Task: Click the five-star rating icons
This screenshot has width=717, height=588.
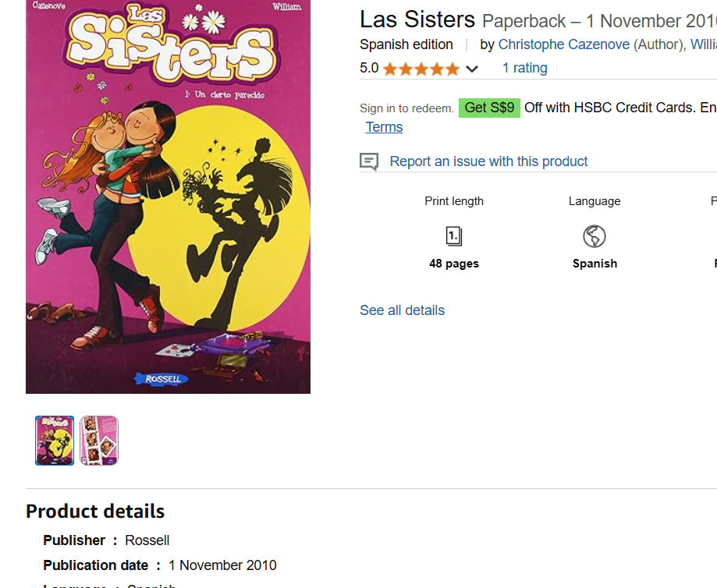Action: point(421,69)
